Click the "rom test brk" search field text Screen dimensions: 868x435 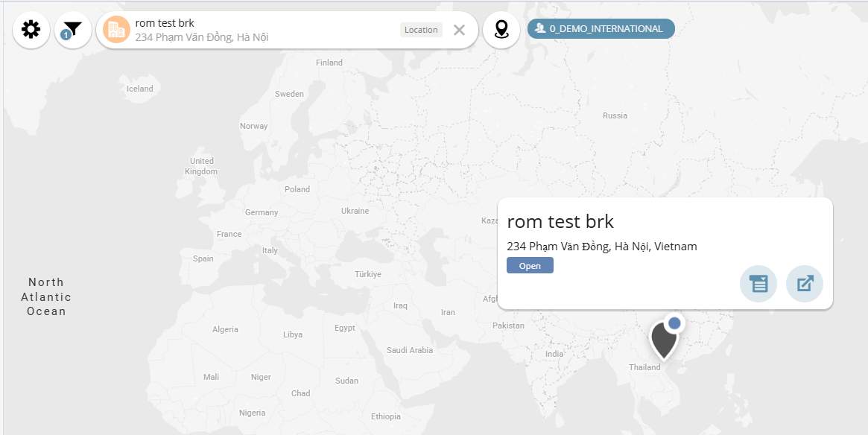pos(165,23)
